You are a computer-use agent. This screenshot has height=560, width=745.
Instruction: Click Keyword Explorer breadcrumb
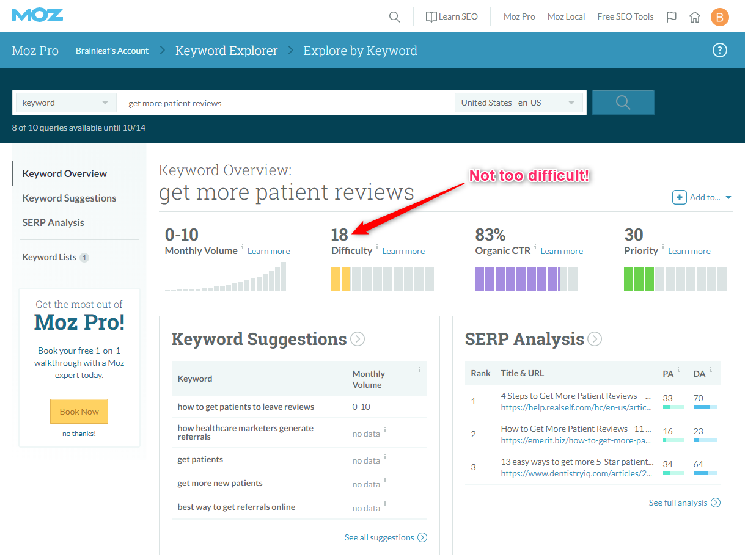point(226,51)
